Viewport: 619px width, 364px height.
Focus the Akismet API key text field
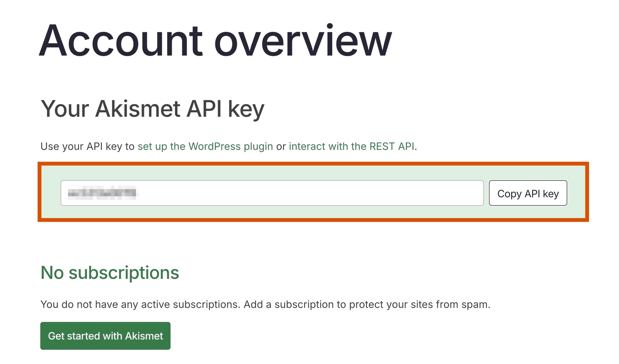tap(272, 193)
